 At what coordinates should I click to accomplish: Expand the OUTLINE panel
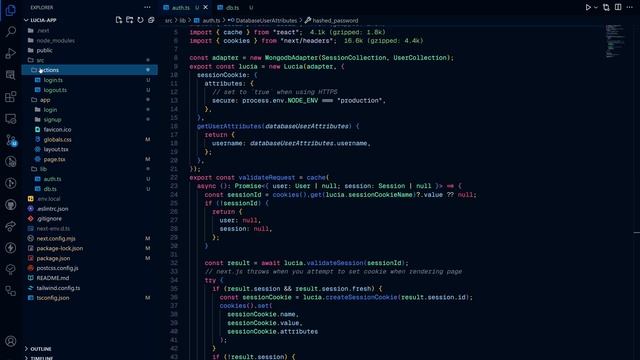[41, 349]
